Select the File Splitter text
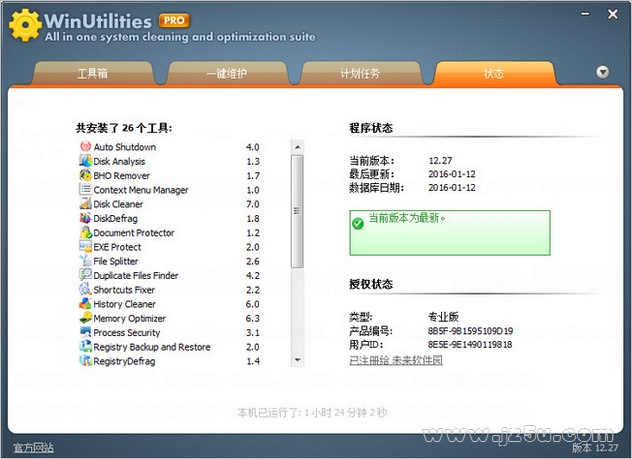Viewport: 632px width, 459px height. pyautogui.click(x=116, y=261)
